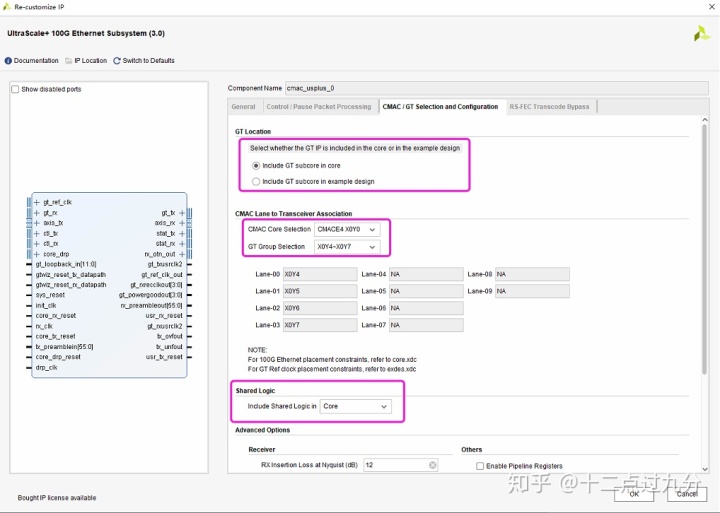This screenshot has width=720, height=513.
Task: Click the Lane-04 NA field
Action: pos(426,274)
